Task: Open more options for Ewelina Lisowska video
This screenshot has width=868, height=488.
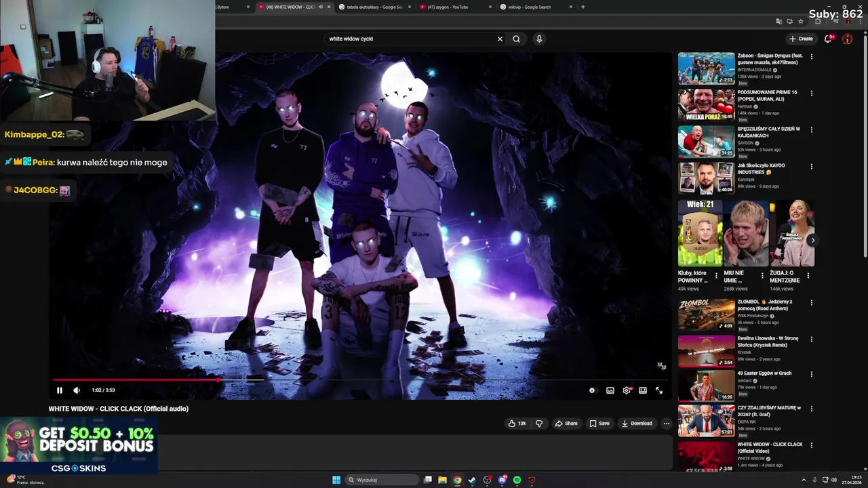Action: point(811,339)
